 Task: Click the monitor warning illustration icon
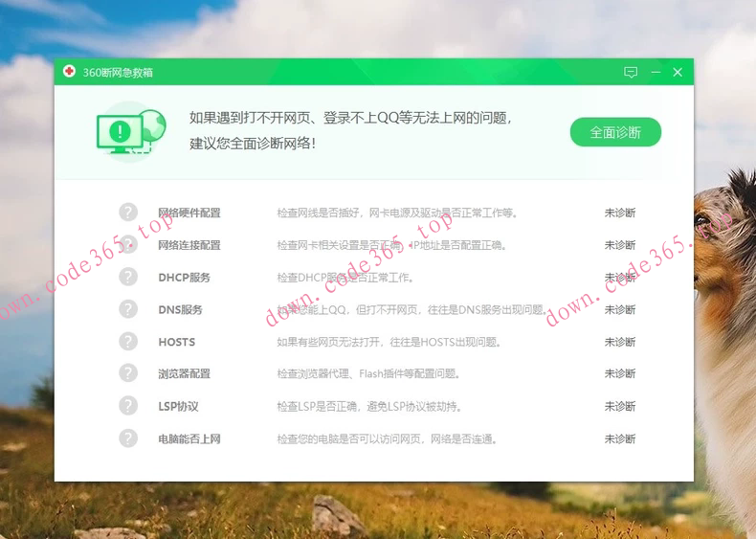coord(131,131)
